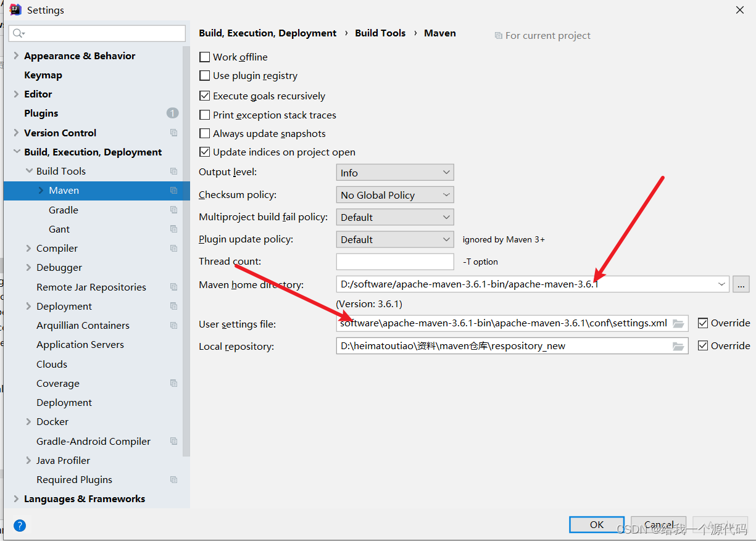756x541 pixels.
Task: Toggle Override for User settings file
Action: click(x=703, y=323)
